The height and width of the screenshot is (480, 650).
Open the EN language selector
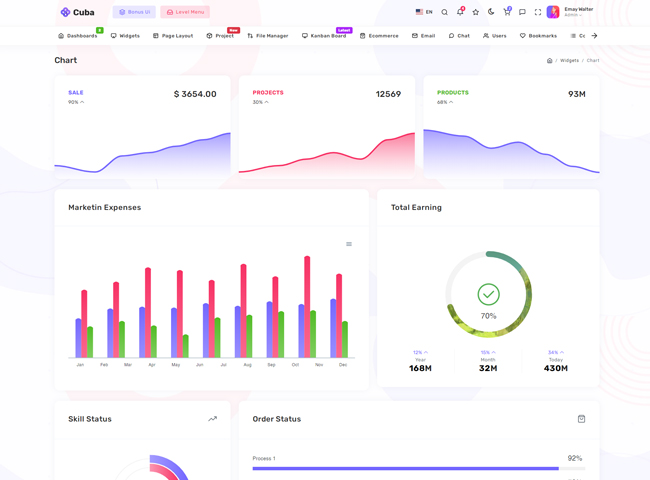(x=424, y=12)
